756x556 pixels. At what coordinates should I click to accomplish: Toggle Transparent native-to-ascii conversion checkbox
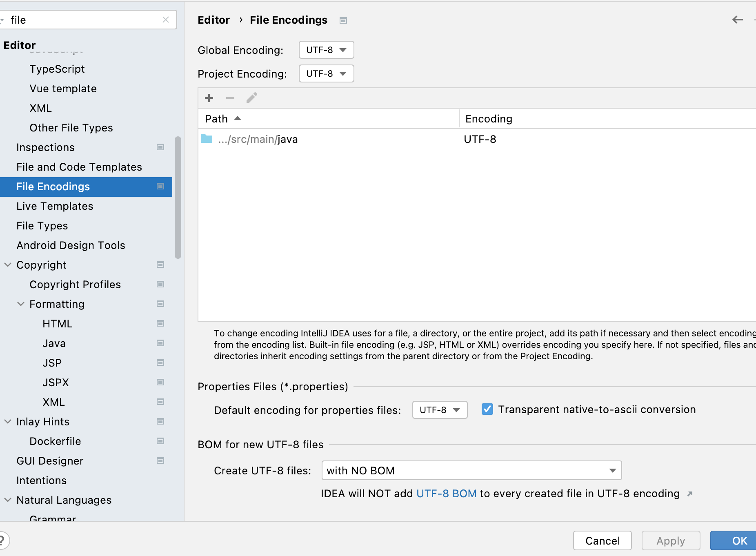487,409
